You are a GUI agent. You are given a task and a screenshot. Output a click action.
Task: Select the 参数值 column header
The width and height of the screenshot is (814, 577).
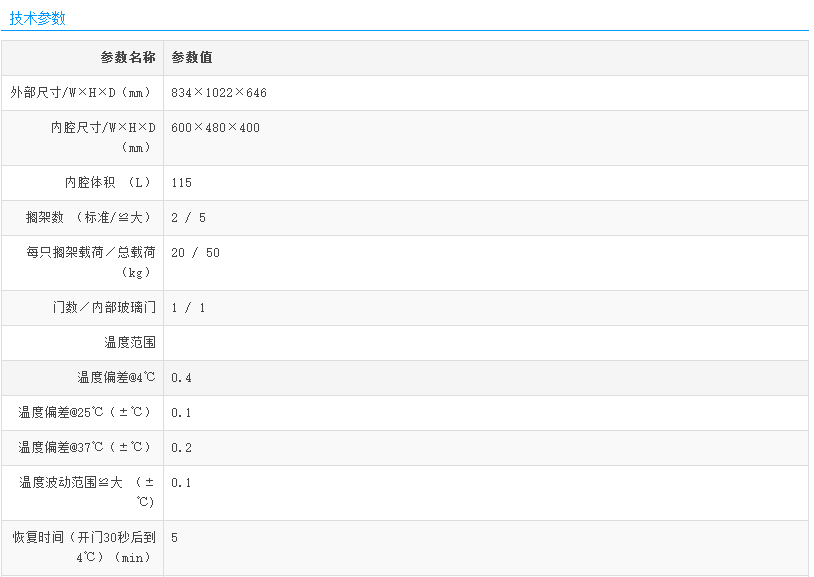192,58
